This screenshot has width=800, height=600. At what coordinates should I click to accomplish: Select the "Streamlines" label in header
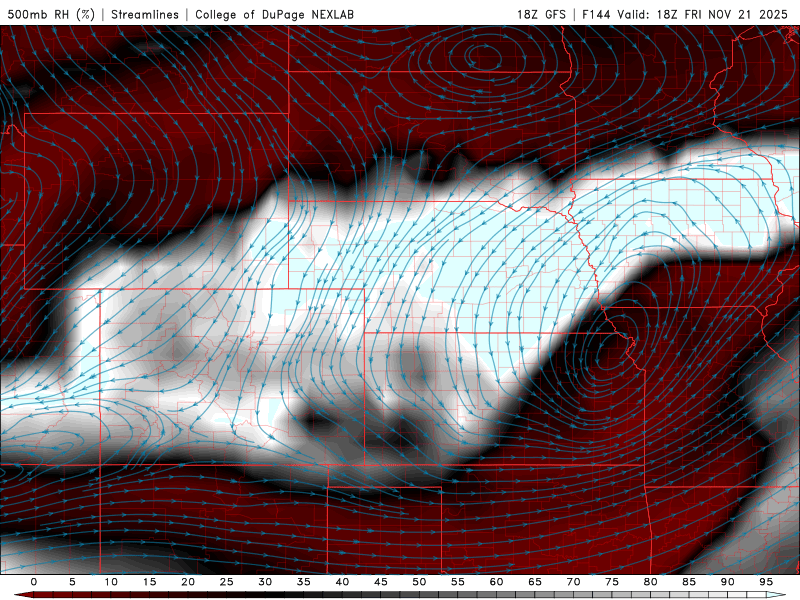point(145,14)
